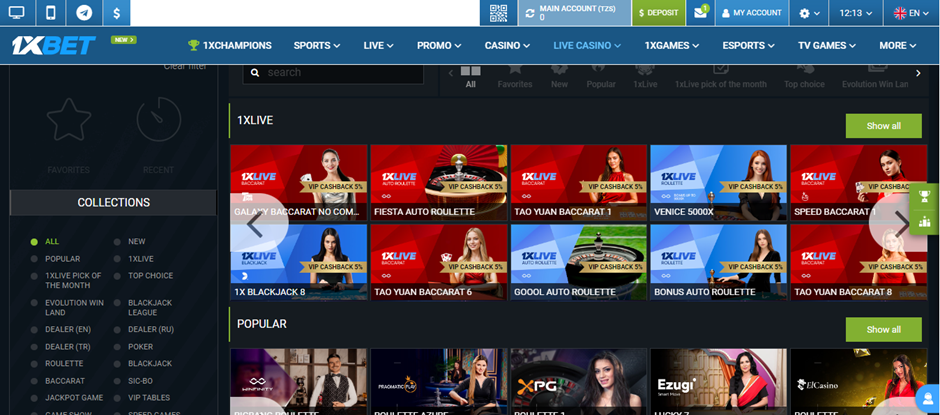
Task: Expand the LIVE menu dropdown
Action: pyautogui.click(x=378, y=46)
